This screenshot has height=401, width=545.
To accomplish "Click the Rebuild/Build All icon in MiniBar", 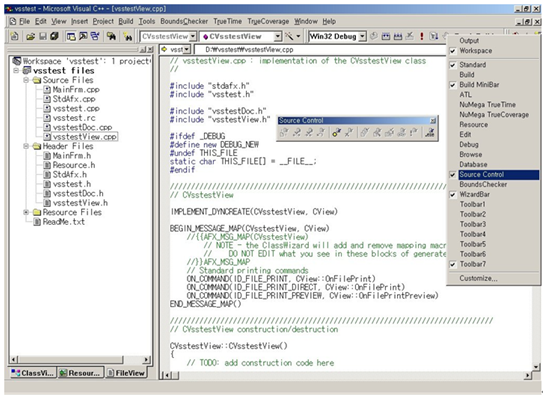I will (398, 36).
